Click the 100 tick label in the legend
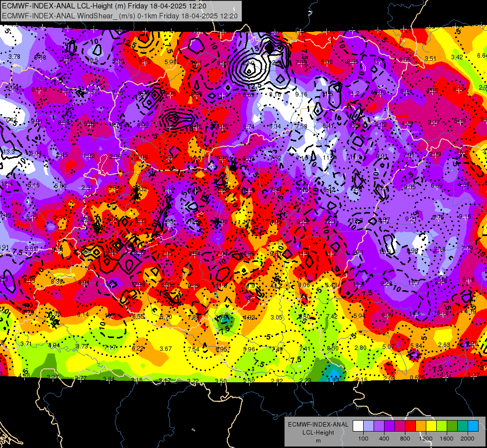The width and height of the screenshot is (487, 448). point(363,439)
